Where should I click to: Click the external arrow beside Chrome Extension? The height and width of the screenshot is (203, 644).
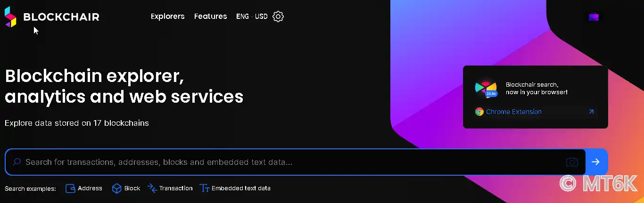(591, 112)
